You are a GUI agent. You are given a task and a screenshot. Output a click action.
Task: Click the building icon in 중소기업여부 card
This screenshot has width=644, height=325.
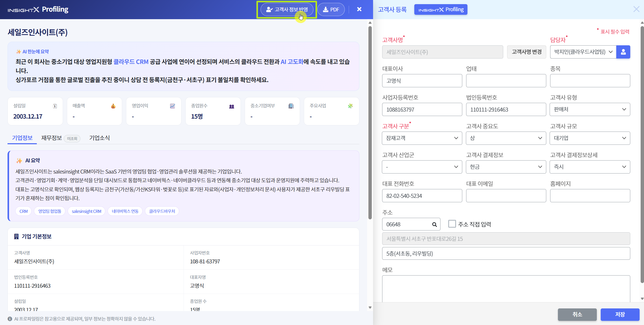[291, 106]
